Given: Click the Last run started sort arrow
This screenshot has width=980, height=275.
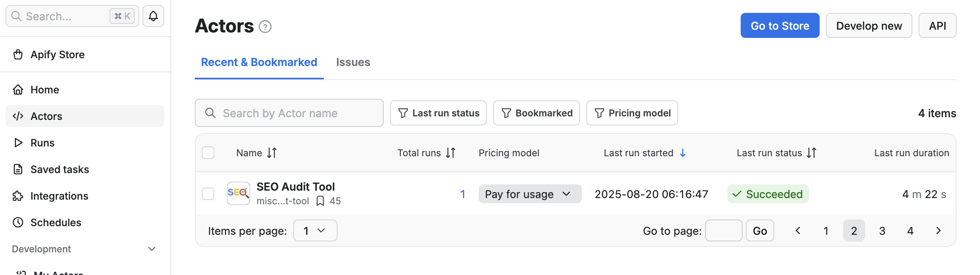Looking at the screenshot, I should click(683, 153).
